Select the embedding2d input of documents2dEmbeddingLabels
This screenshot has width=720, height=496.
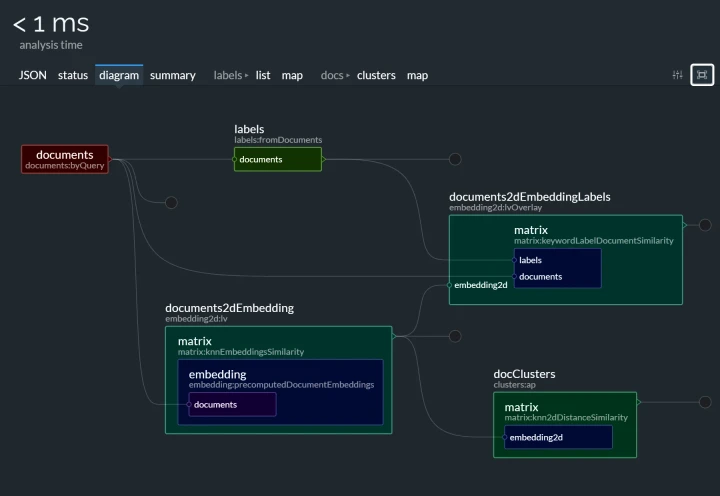(x=481, y=285)
